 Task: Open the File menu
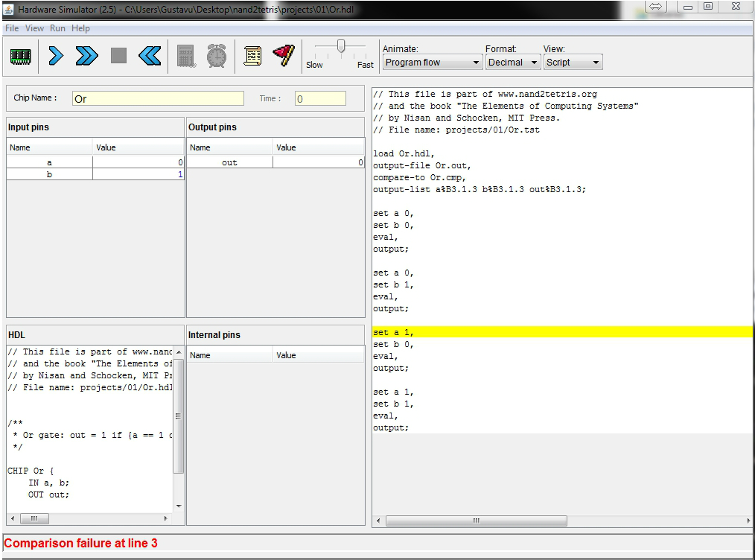click(x=12, y=28)
